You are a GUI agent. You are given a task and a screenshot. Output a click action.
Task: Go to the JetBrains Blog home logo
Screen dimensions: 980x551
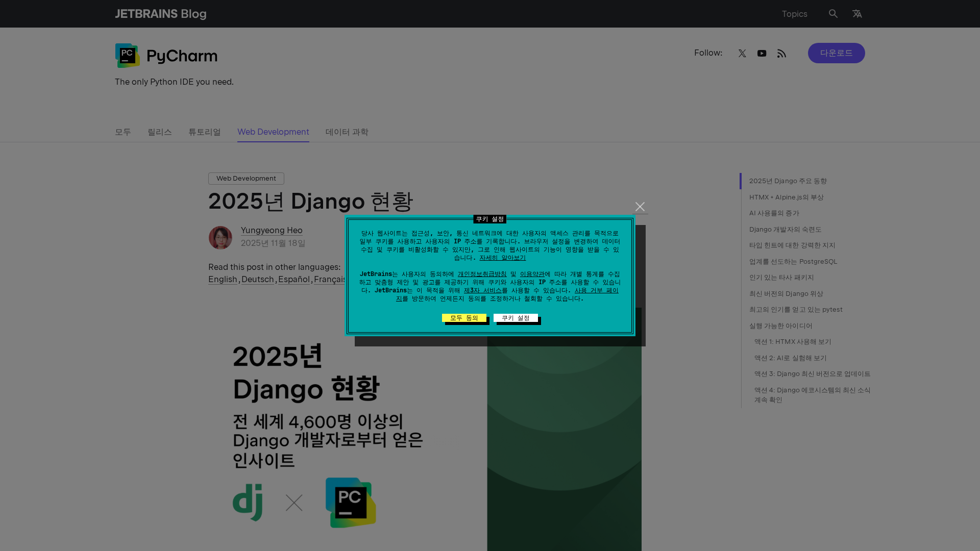point(161,14)
